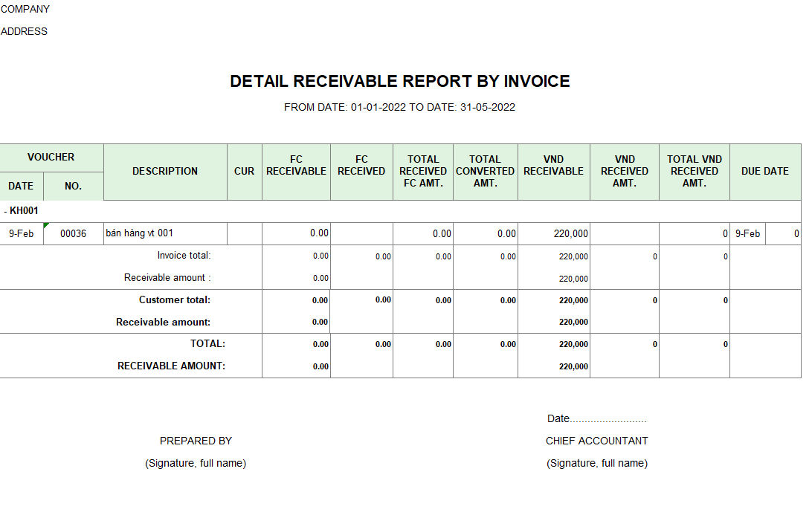Select the TOTAL CONVERTED AMT. header
The width and height of the screenshot is (812, 515).
click(x=486, y=172)
